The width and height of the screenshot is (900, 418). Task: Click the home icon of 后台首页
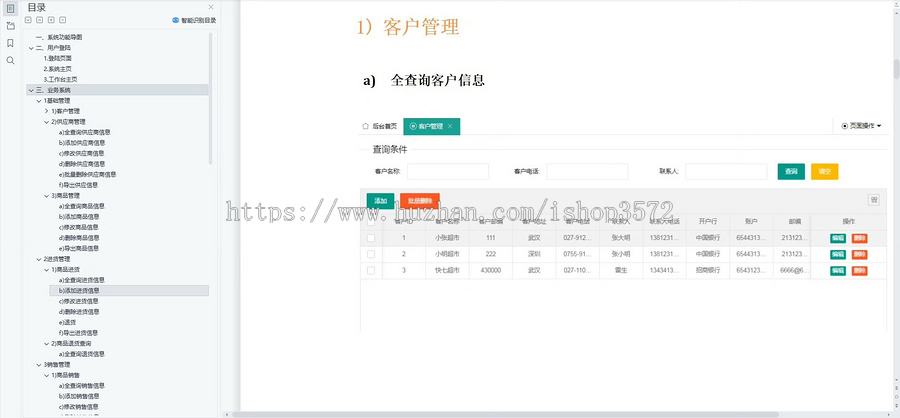tap(366, 126)
